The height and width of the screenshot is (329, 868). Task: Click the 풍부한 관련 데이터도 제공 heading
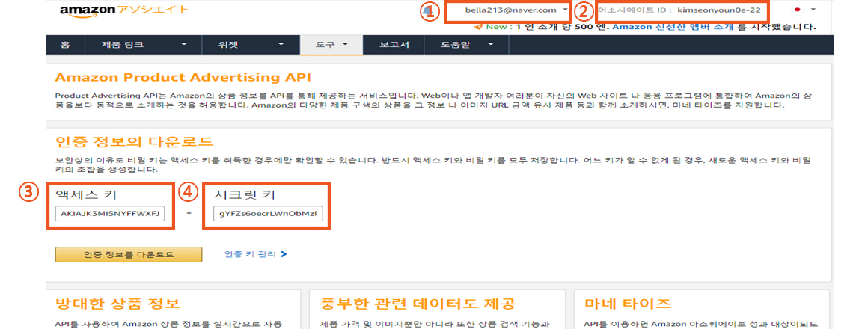(418, 304)
